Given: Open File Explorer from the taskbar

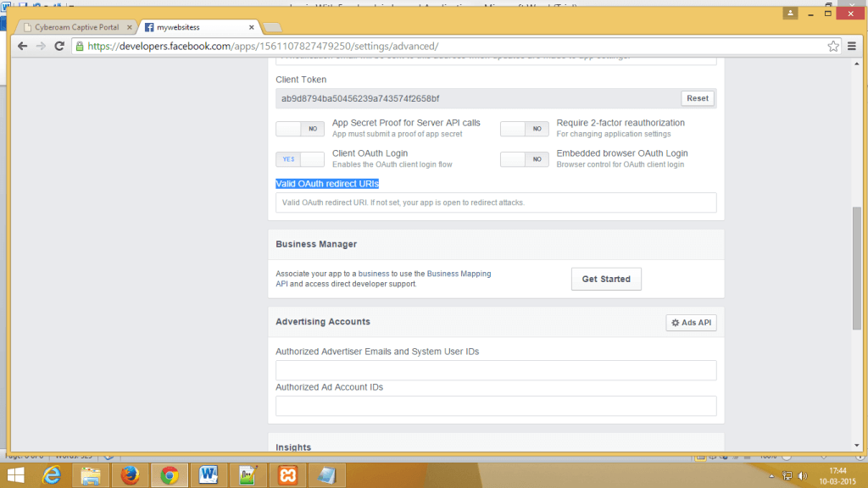Looking at the screenshot, I should [x=90, y=475].
